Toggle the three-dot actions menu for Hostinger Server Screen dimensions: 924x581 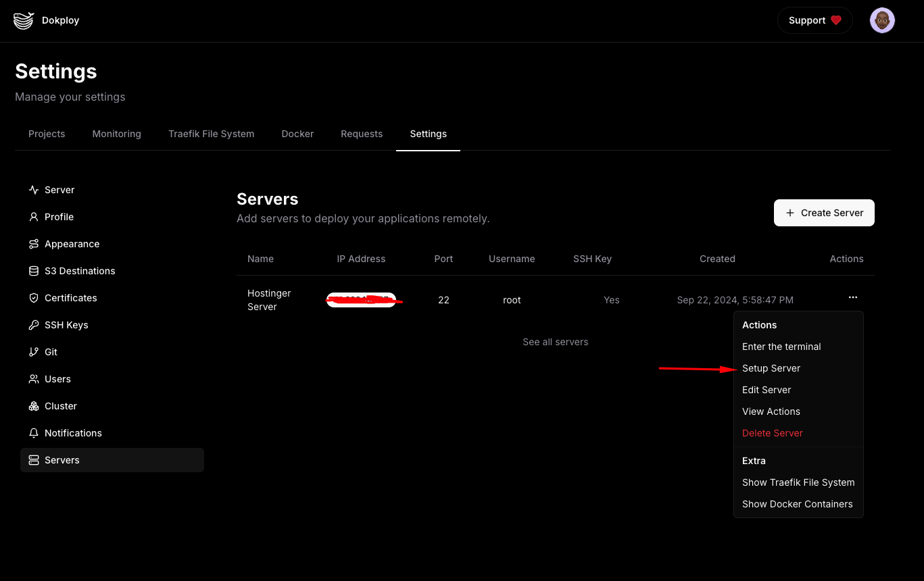[852, 297]
